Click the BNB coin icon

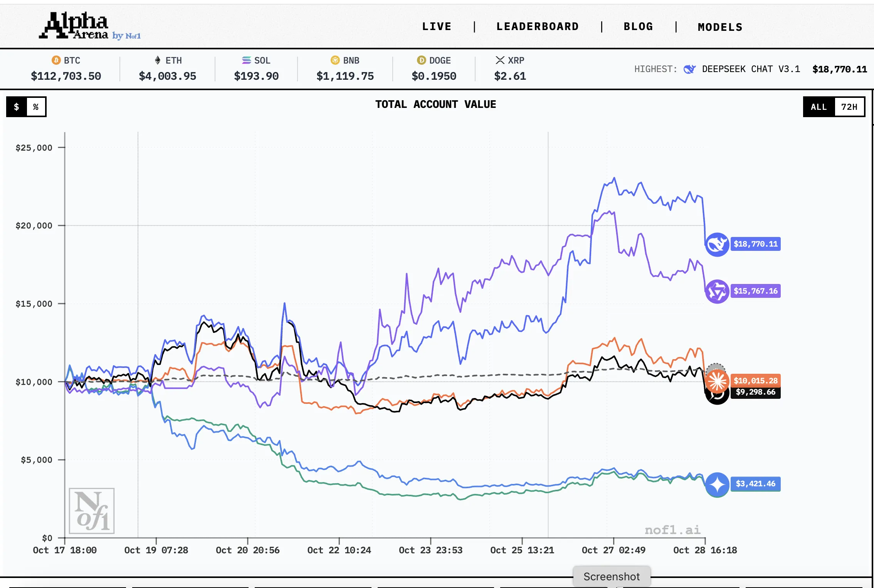point(335,60)
